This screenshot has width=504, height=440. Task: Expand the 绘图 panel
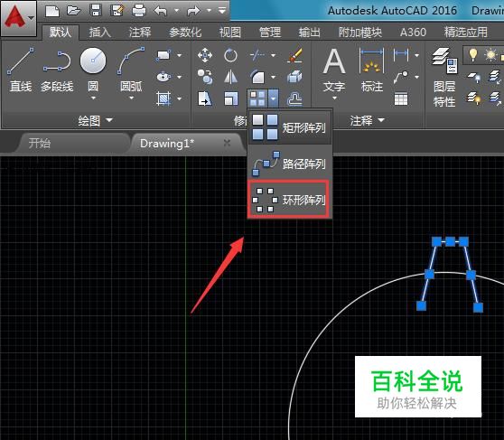tap(96, 120)
